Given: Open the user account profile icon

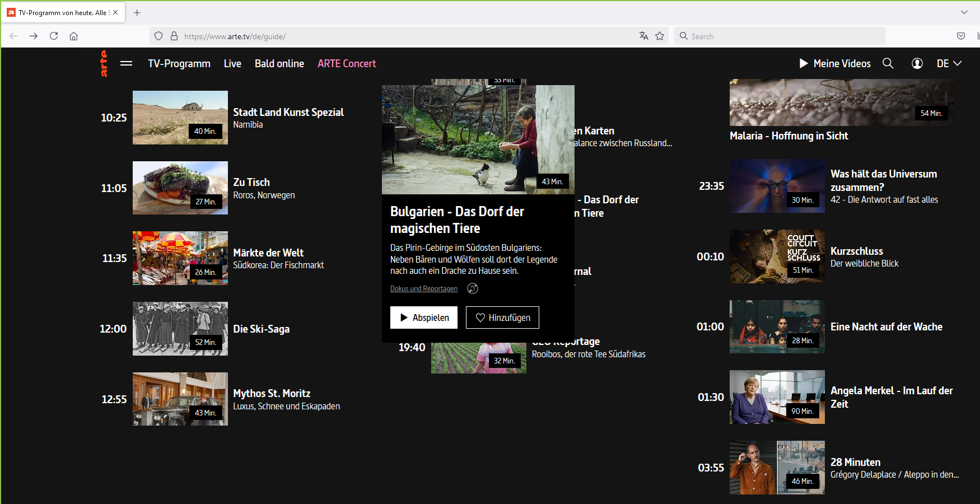Looking at the screenshot, I should [917, 63].
